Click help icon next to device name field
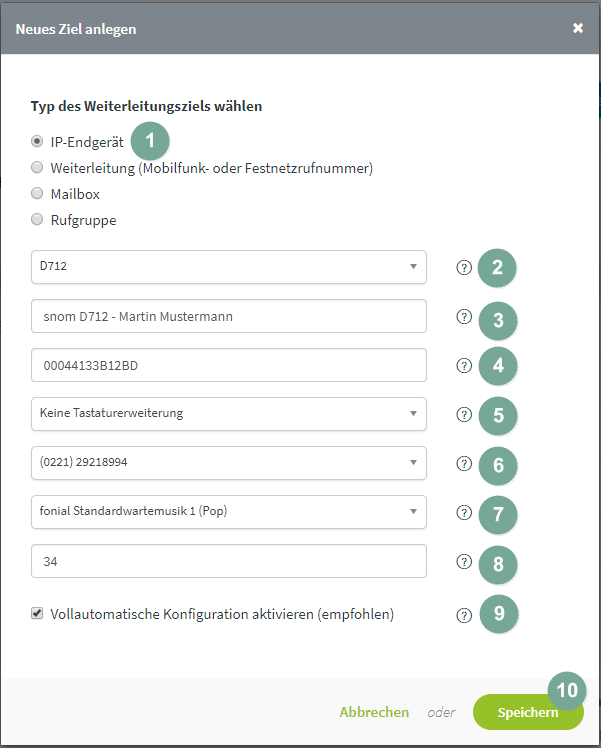601x748 pixels. (x=464, y=317)
